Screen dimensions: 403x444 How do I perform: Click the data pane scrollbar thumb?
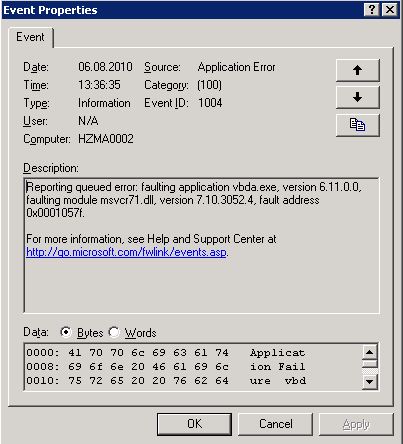(370, 363)
